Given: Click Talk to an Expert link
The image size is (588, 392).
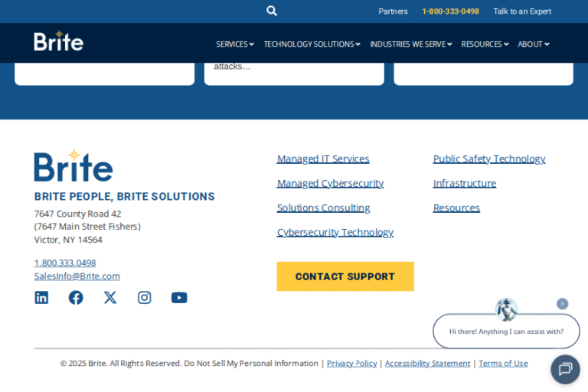Looking at the screenshot, I should [x=522, y=11].
